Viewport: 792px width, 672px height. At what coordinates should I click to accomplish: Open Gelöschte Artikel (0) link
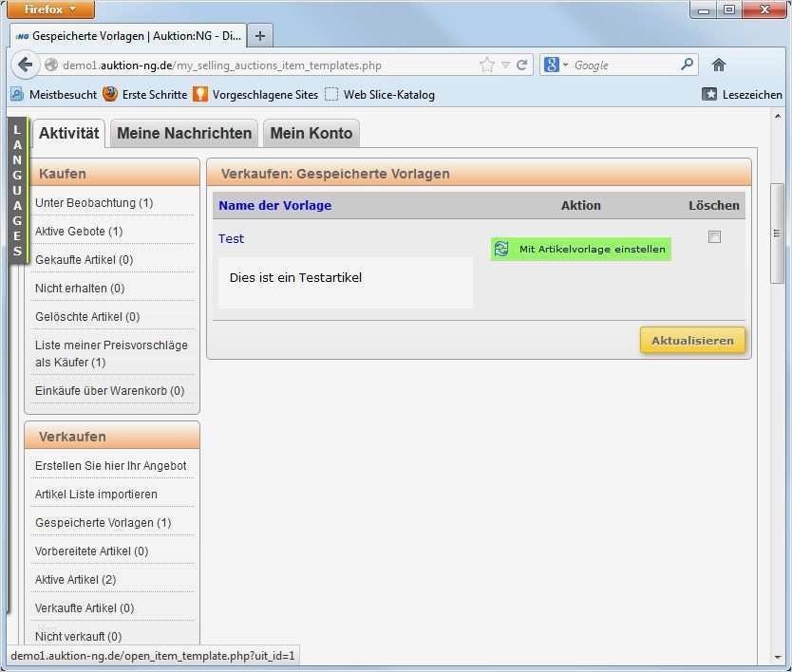tap(87, 317)
